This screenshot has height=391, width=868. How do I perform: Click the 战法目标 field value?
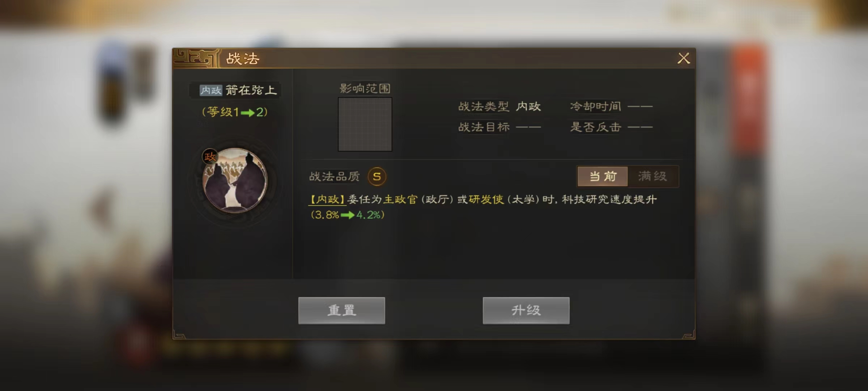(x=528, y=127)
